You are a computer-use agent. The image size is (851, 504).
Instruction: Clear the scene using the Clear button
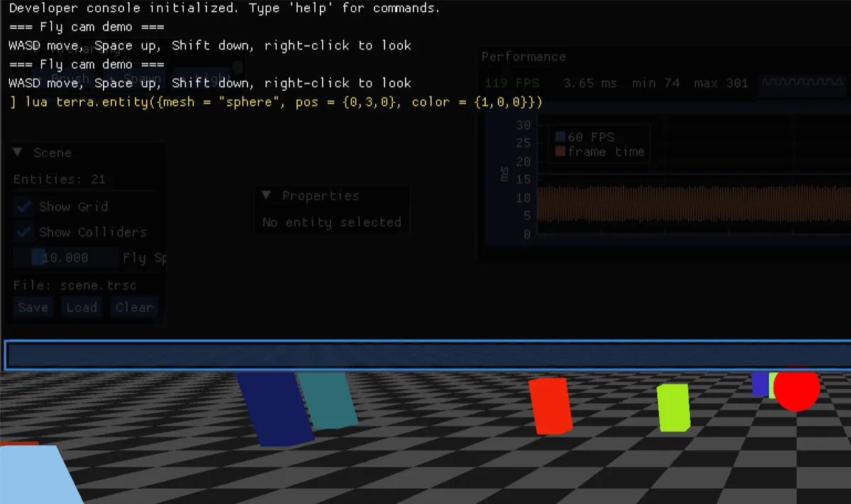134,308
